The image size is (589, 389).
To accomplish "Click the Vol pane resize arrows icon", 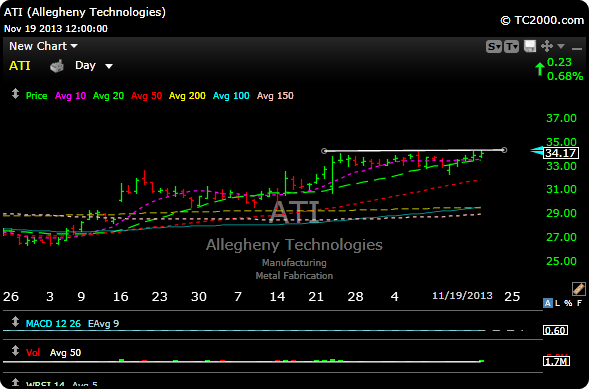I will (x=15, y=351).
